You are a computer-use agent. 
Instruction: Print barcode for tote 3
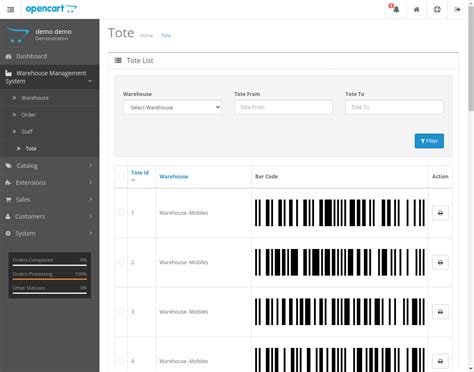point(440,312)
